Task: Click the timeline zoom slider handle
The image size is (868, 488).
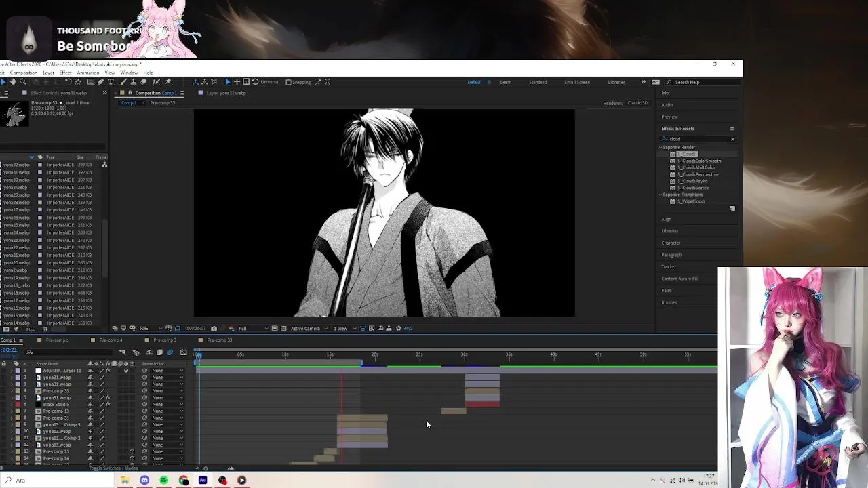Action: click(x=205, y=468)
